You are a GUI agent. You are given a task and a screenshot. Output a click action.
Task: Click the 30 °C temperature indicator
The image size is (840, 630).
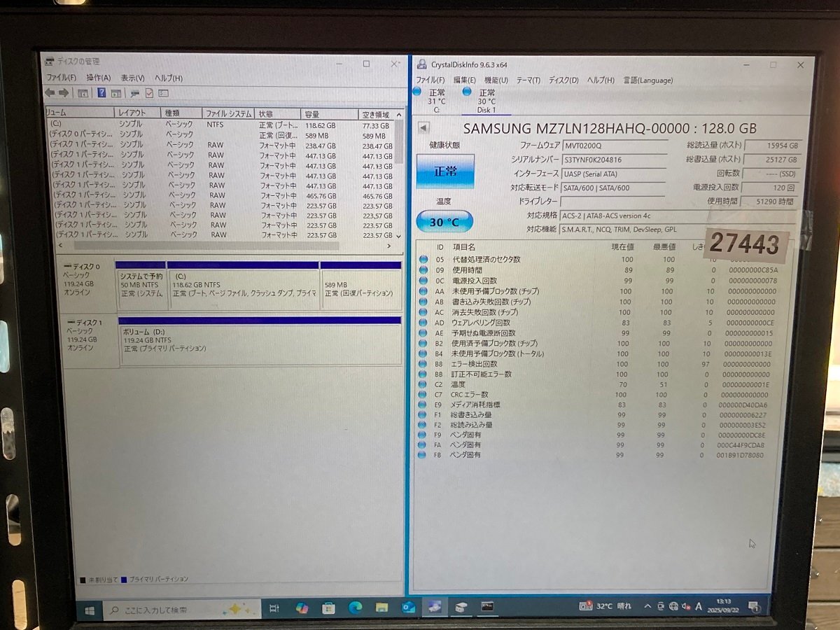(x=444, y=222)
